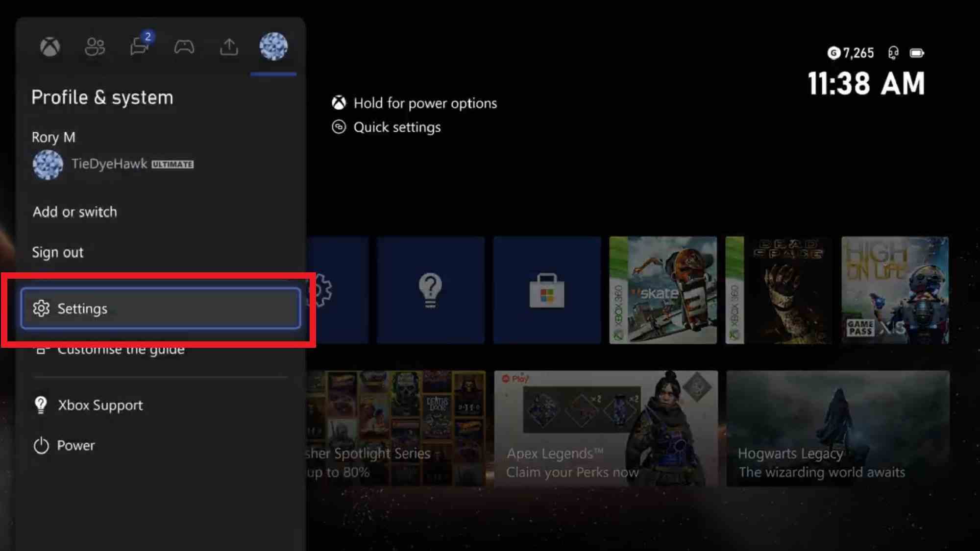
Task: Choose Add or switch
Action: pyautogui.click(x=75, y=212)
